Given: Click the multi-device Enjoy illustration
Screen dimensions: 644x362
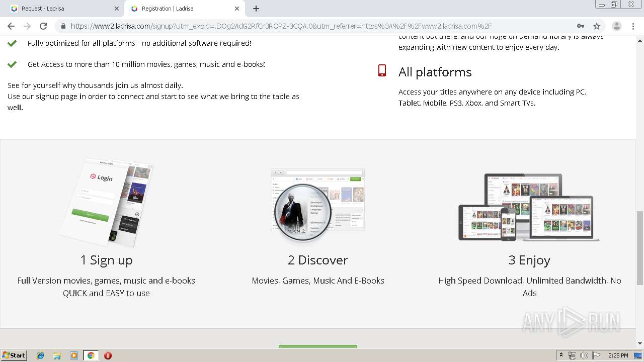Looking at the screenshot, I should click(529, 208).
